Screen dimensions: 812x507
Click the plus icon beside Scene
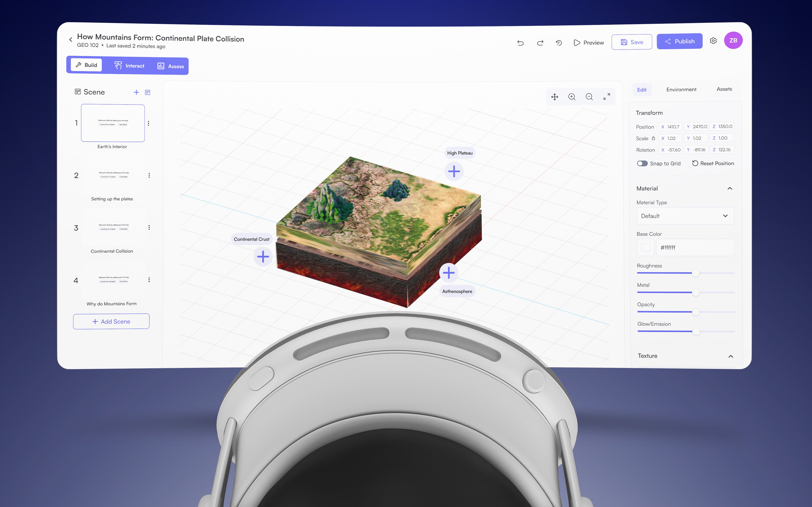[136, 92]
